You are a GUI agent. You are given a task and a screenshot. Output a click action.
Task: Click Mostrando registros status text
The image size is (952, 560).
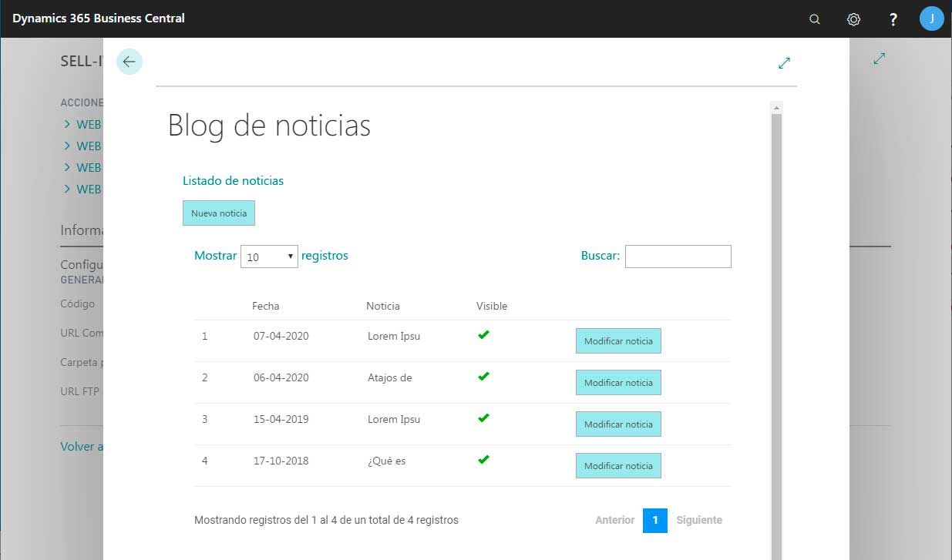(326, 520)
